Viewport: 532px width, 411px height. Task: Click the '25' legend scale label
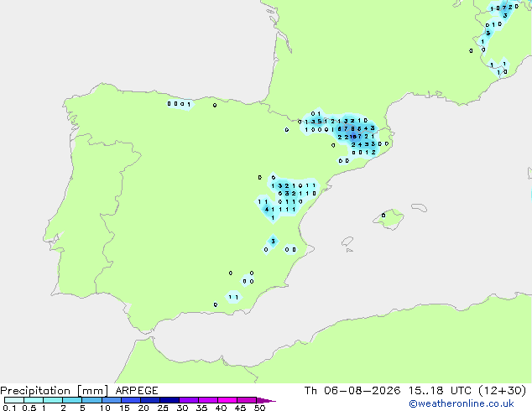163,408
